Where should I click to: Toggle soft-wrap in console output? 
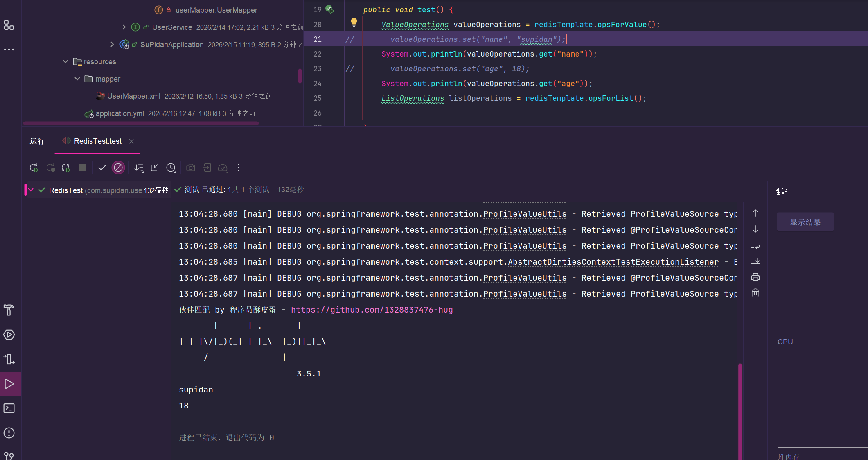pyautogui.click(x=755, y=245)
